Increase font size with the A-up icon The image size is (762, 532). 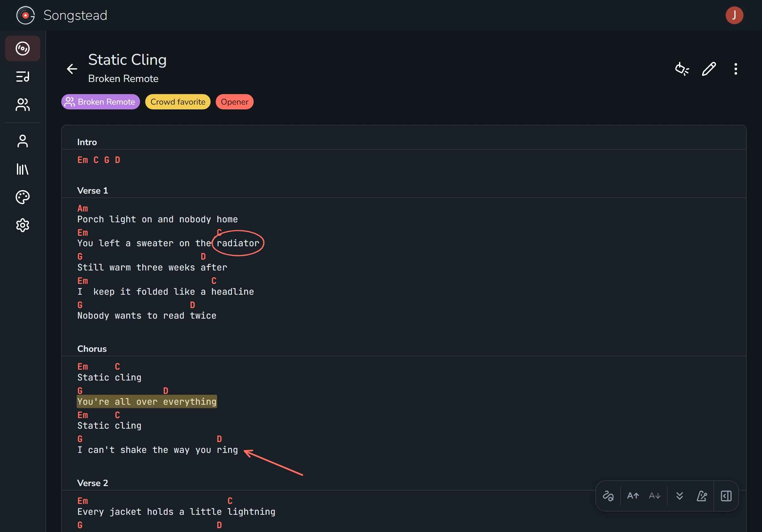point(633,496)
